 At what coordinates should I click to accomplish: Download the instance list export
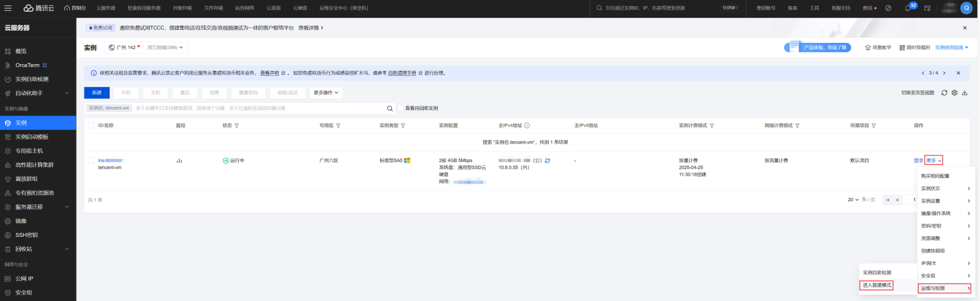click(965, 93)
